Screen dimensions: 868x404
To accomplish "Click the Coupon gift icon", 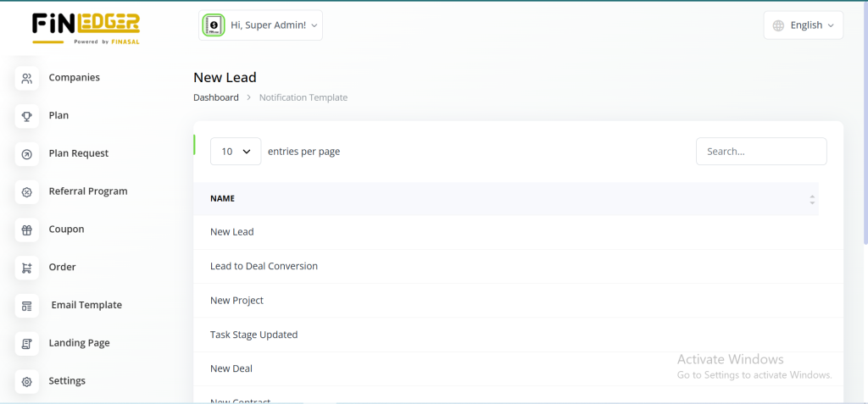I will point(27,230).
